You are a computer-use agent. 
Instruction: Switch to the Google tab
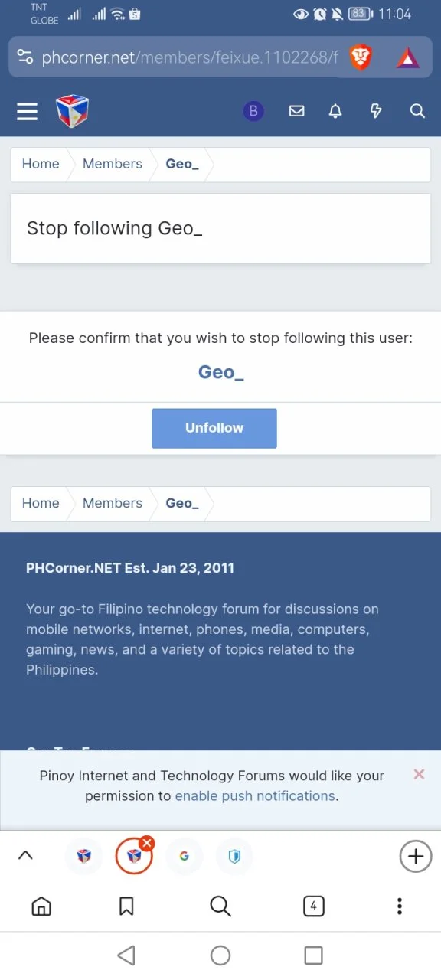[184, 856]
